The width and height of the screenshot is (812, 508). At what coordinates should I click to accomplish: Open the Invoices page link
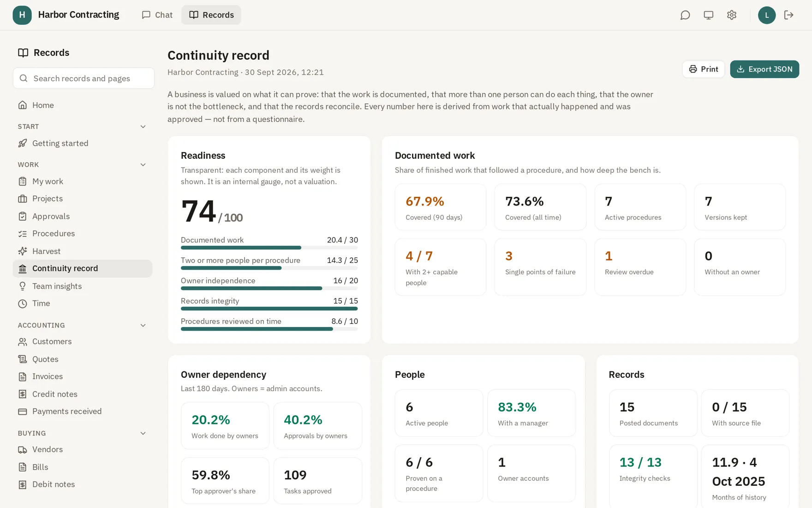(x=83, y=376)
